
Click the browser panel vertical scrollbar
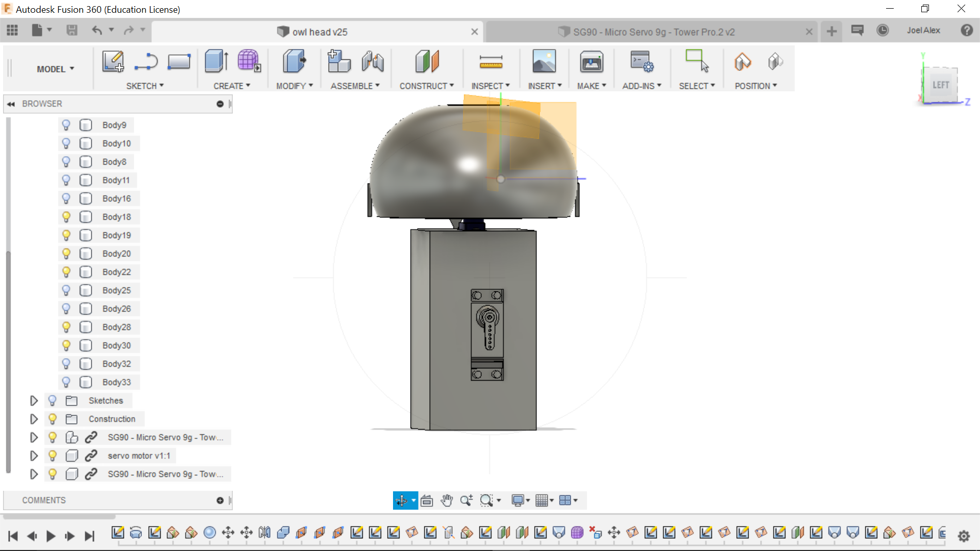click(8, 357)
